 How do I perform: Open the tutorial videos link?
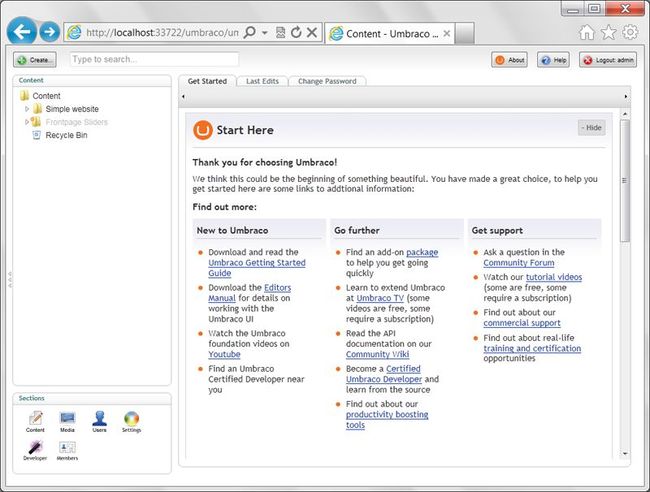[x=554, y=277]
